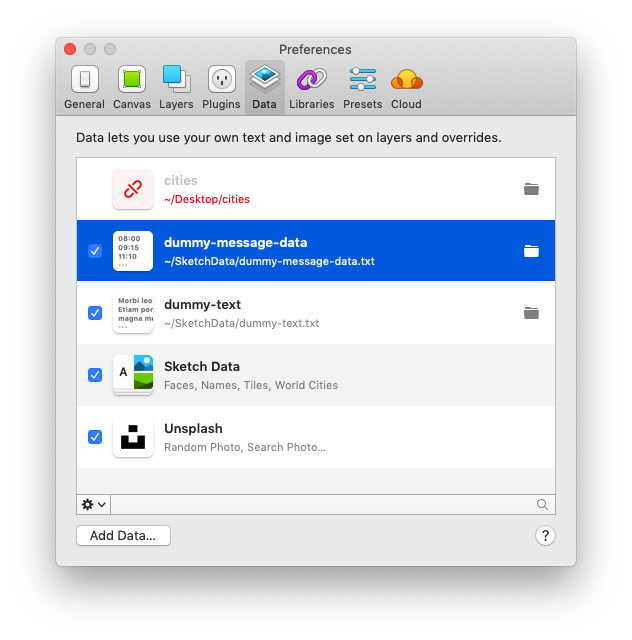Disable the dummy-message-data checkbox
Screen dimensions: 632x640
coord(95,251)
